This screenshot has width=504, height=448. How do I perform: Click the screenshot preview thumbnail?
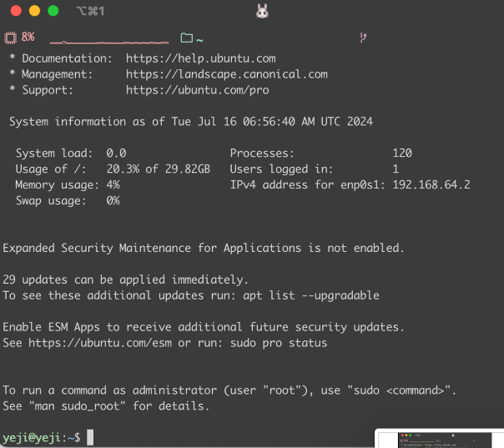[x=441, y=439]
